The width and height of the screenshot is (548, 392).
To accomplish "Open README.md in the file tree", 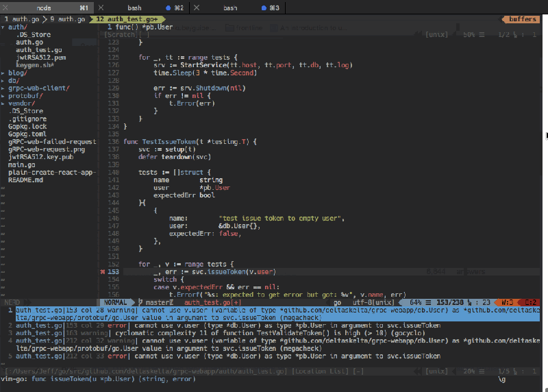I will (25, 180).
